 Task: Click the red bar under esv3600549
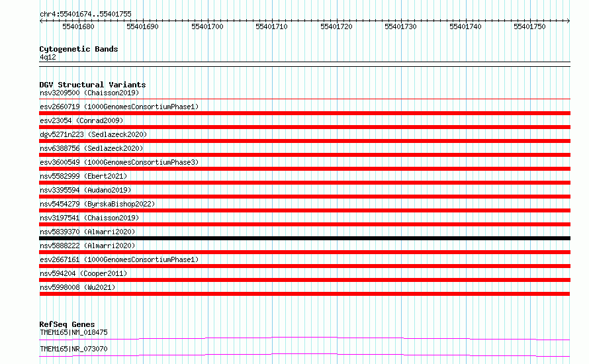pos(304,169)
